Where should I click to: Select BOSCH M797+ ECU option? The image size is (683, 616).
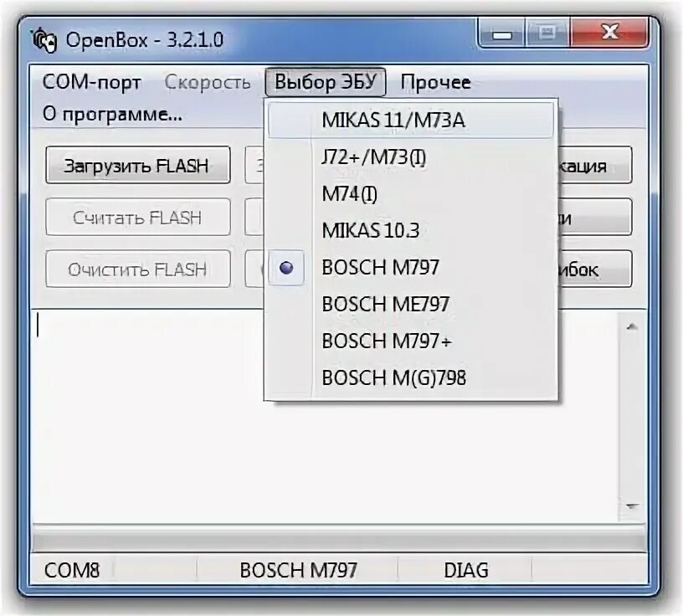(x=411, y=341)
